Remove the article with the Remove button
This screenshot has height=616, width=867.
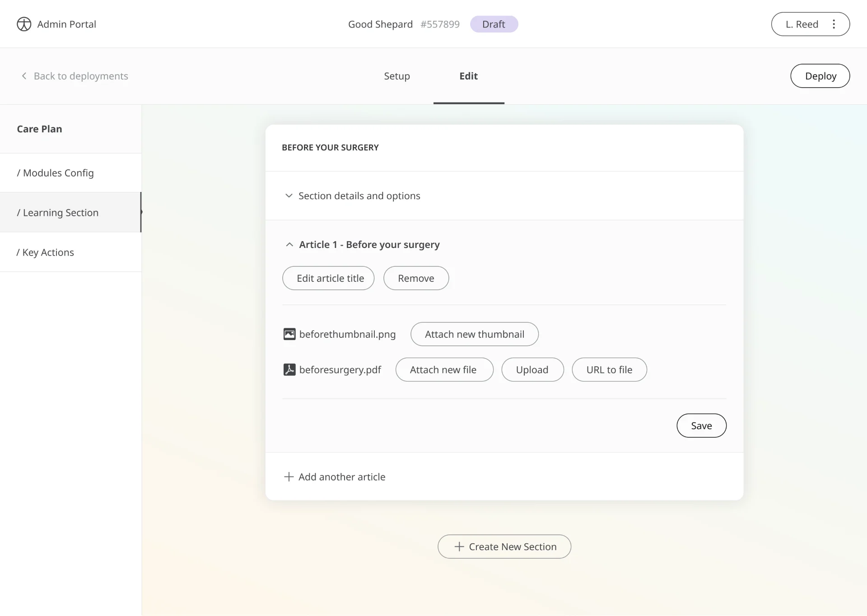pos(416,278)
